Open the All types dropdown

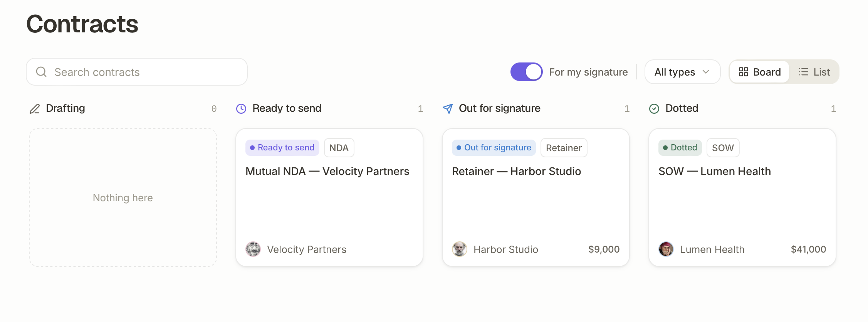[x=682, y=72]
